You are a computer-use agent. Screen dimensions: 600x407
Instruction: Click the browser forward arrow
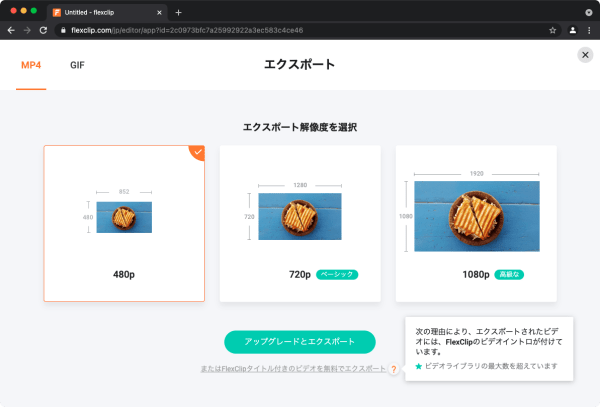[x=27, y=30]
